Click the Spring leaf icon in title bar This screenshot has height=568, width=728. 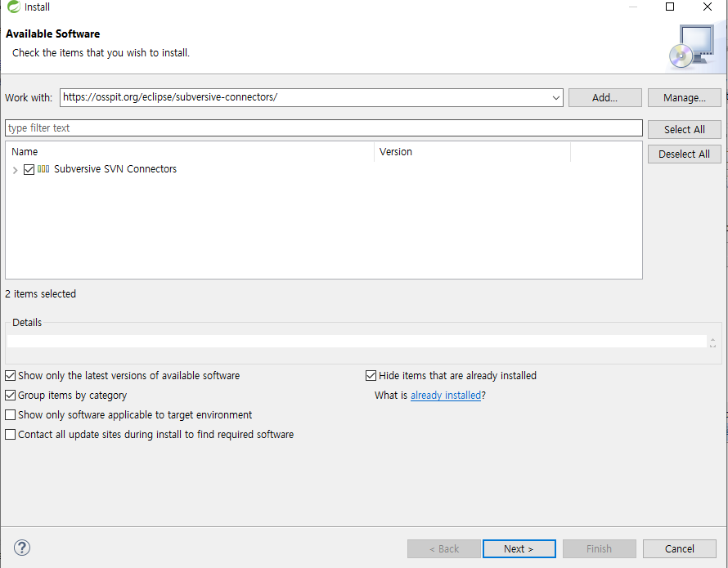[13, 7]
